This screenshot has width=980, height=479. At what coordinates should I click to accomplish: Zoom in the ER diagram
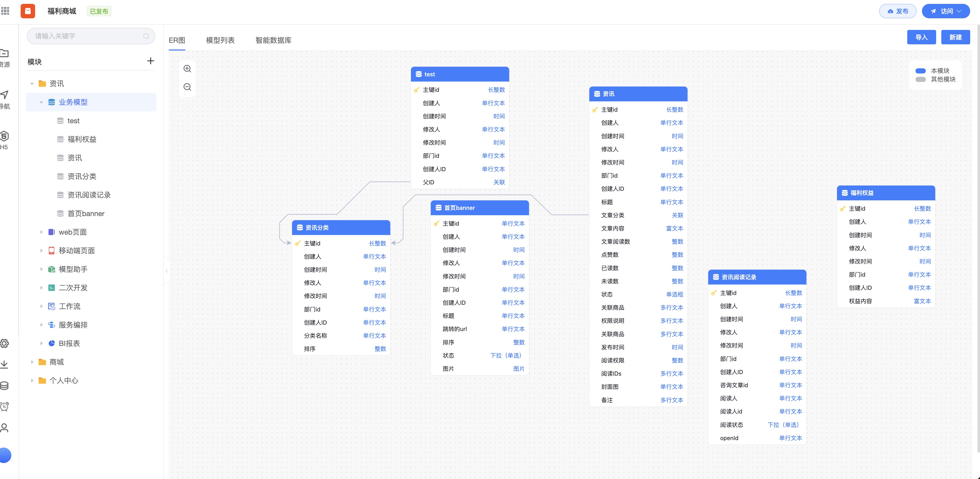[x=187, y=68]
